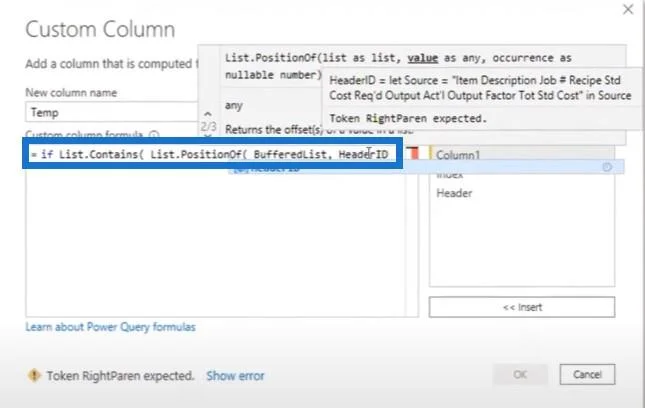Click the HeaderID autocomplete suggestion row
The width and height of the screenshot is (645, 408).
[426, 168]
